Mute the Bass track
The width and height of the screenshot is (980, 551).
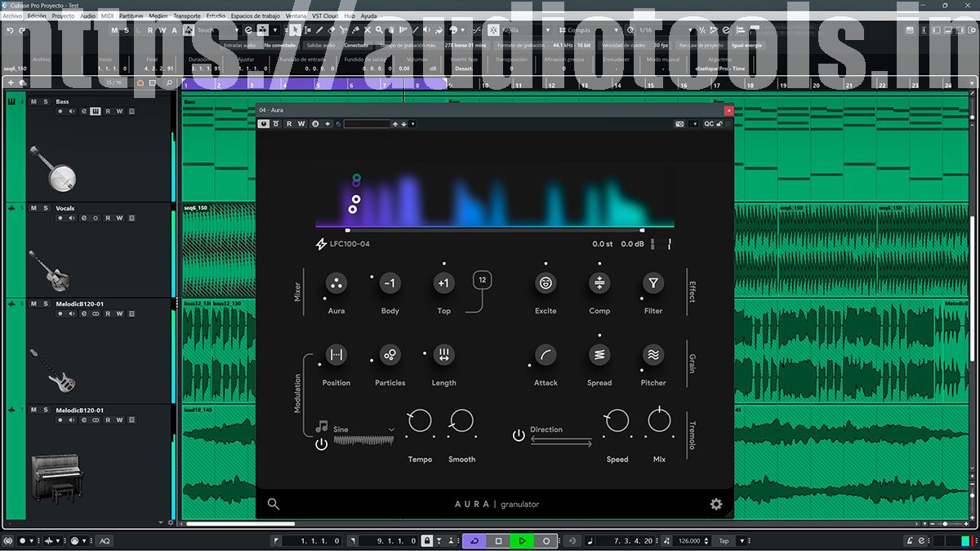click(34, 102)
